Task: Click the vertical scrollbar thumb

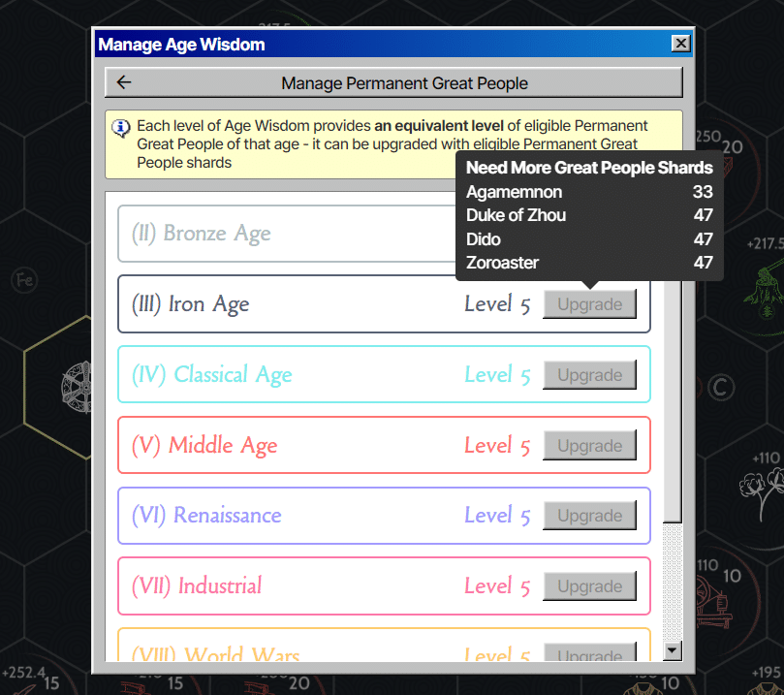Action: 673,400
